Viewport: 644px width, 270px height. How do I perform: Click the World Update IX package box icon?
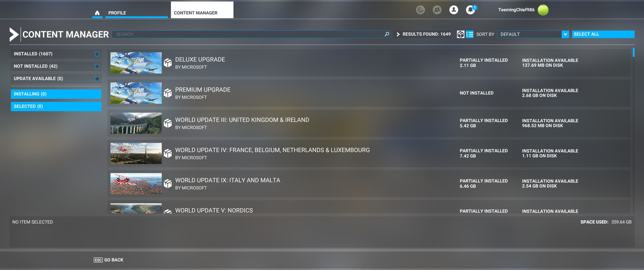[168, 184]
